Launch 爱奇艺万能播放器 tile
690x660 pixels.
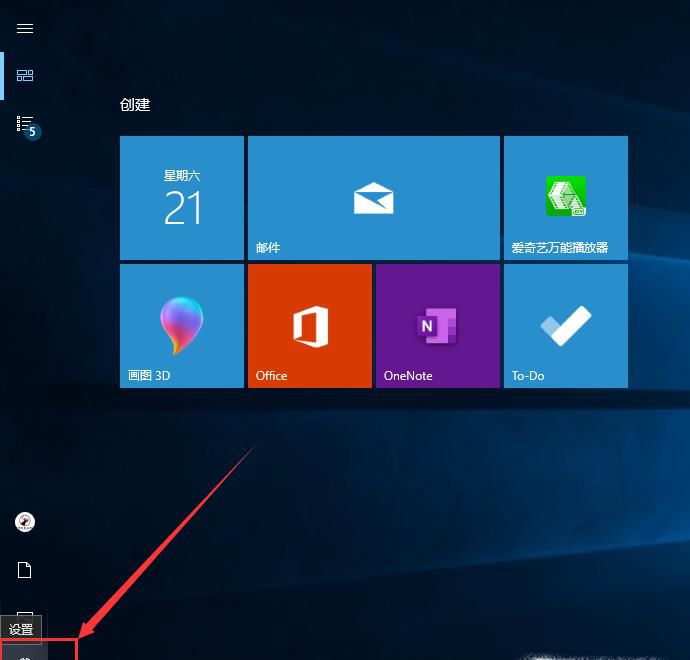[x=565, y=198]
